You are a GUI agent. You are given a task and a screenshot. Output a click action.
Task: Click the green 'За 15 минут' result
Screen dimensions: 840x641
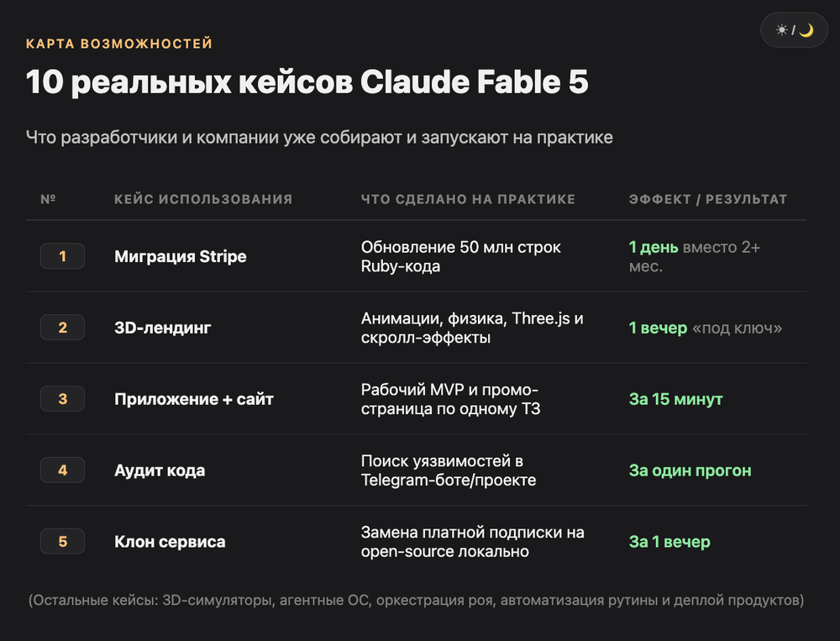pyautogui.click(x=675, y=399)
